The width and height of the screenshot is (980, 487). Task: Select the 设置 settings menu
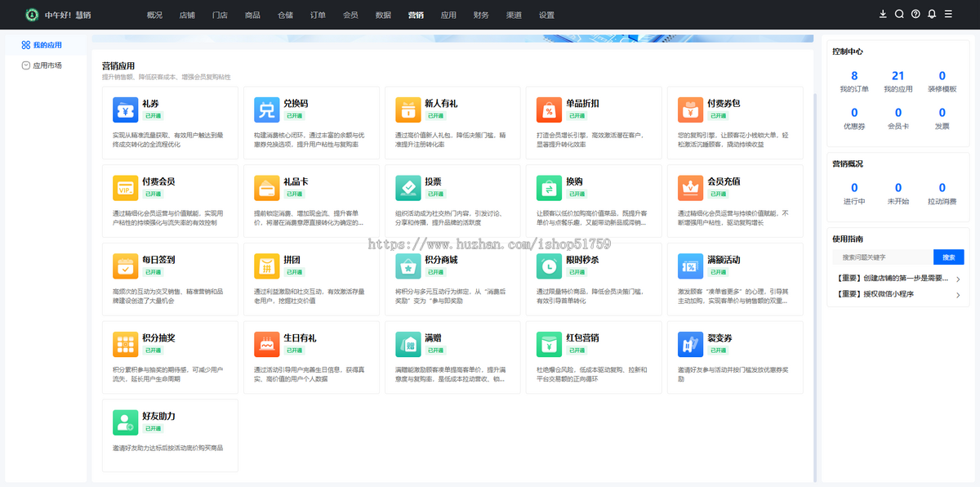pyautogui.click(x=546, y=15)
